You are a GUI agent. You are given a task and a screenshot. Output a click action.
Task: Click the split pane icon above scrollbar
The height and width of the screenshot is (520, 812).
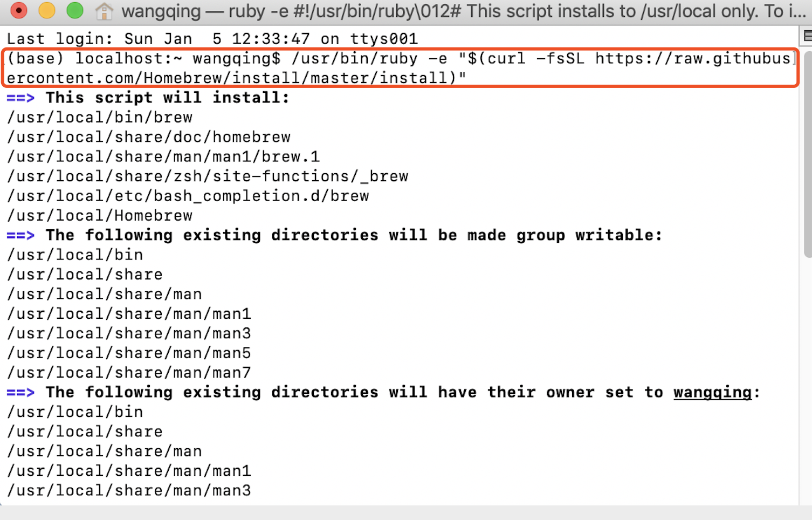tap(807, 36)
